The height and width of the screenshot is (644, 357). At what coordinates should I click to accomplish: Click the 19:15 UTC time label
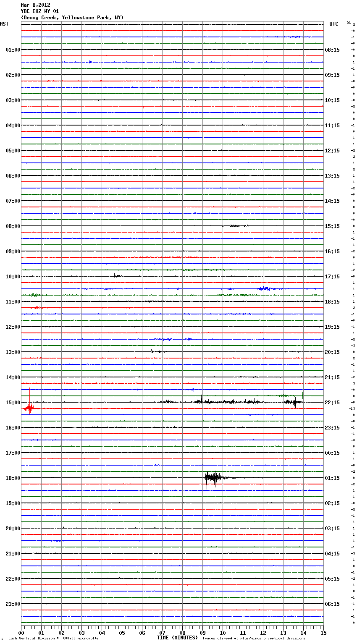(332, 327)
